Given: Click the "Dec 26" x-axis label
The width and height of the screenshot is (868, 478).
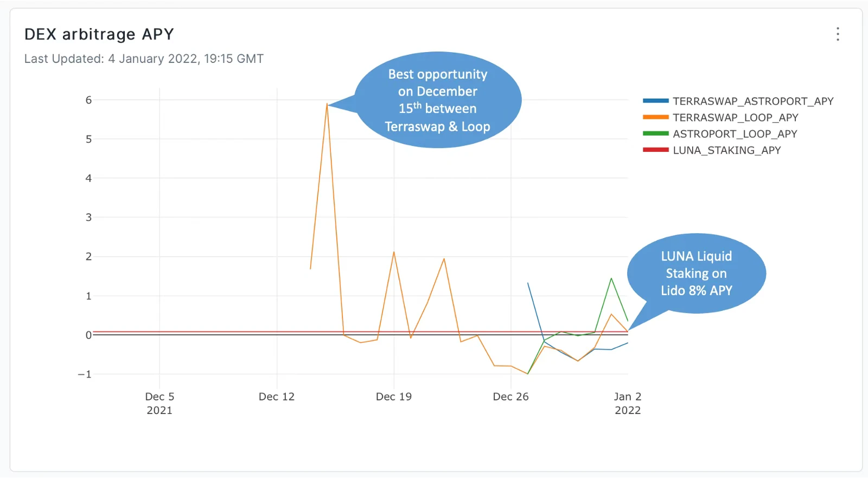Looking at the screenshot, I should 510,397.
